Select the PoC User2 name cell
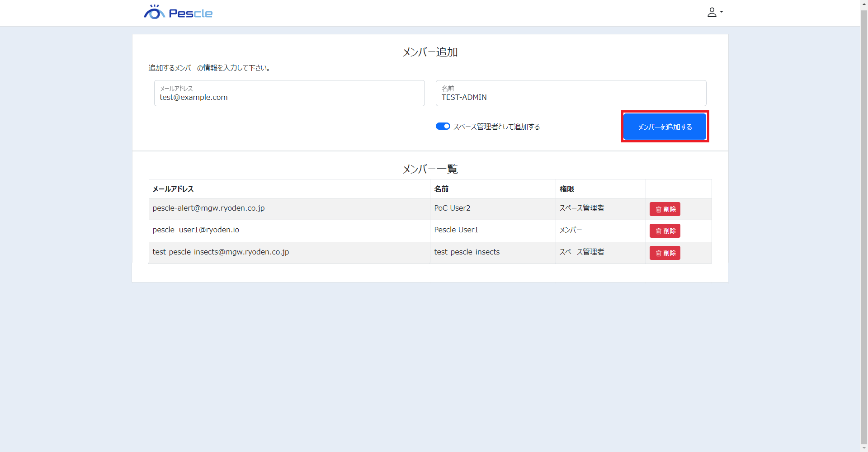 pos(452,208)
